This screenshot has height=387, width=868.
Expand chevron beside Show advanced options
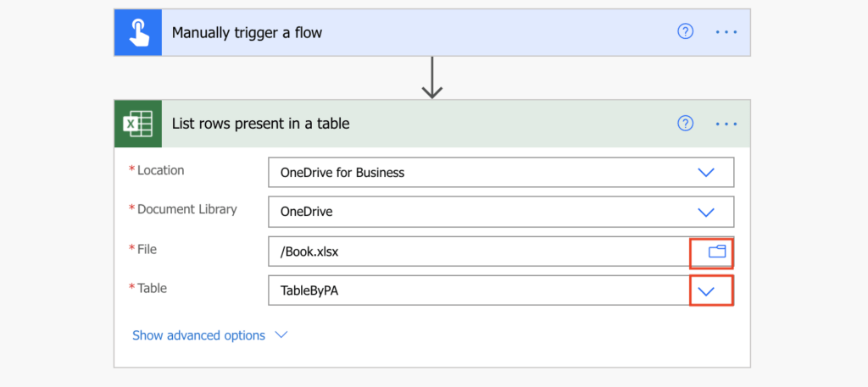click(x=281, y=335)
